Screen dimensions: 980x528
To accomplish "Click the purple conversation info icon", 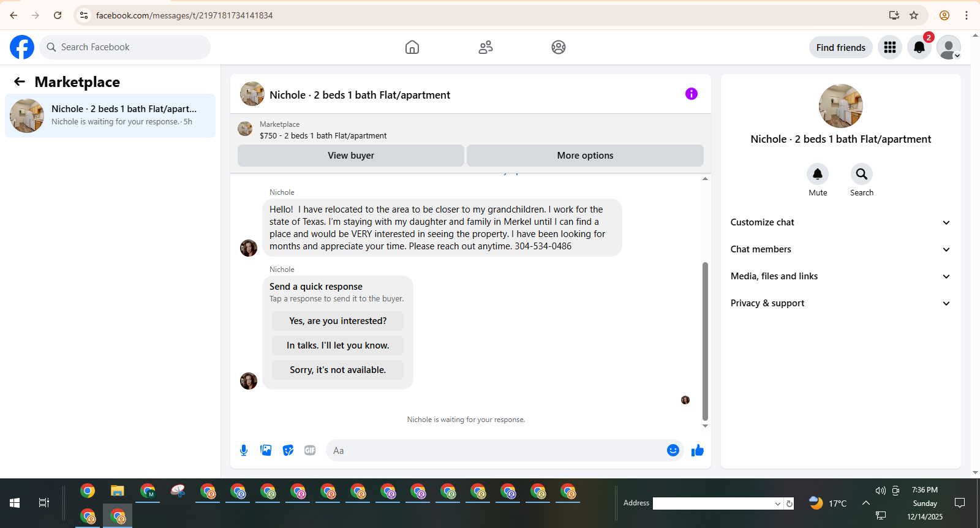I will click(692, 94).
